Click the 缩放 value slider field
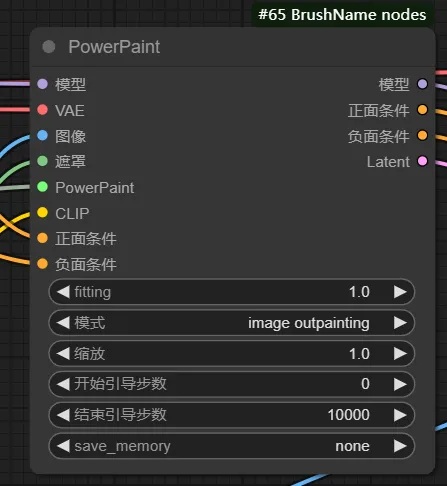Image resolution: width=447 pixels, height=486 pixels. [x=232, y=354]
